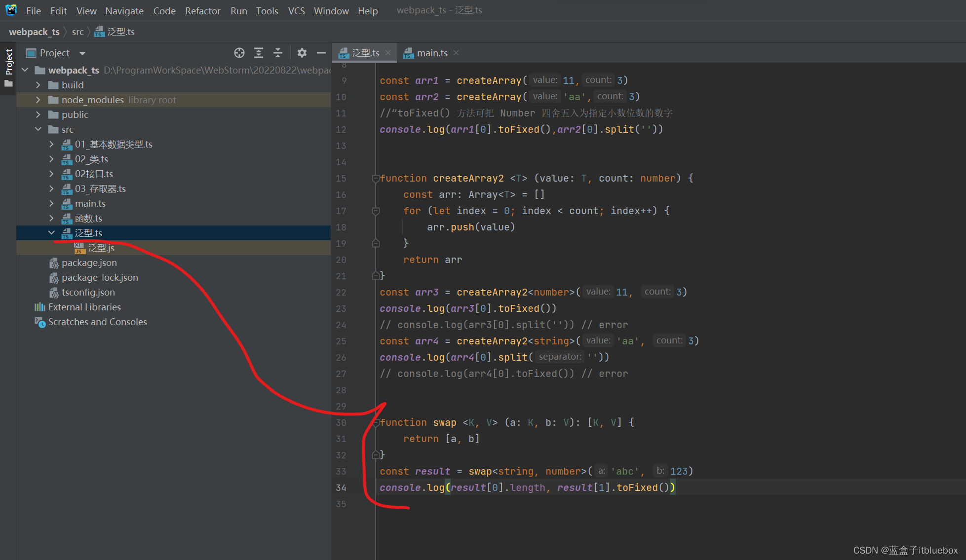Expand the 02_类.ts node
Image resolution: width=966 pixels, height=560 pixels.
[51, 159]
